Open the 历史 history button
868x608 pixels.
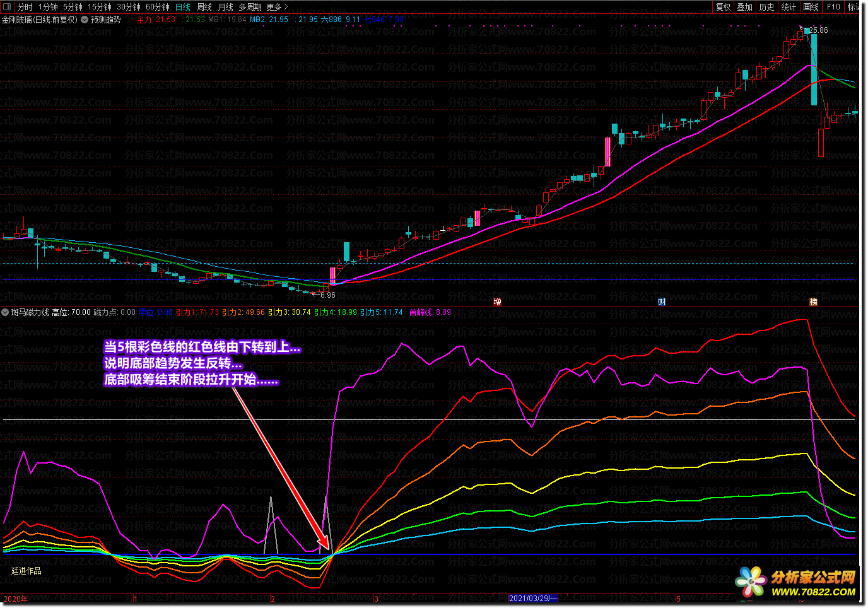pos(767,7)
